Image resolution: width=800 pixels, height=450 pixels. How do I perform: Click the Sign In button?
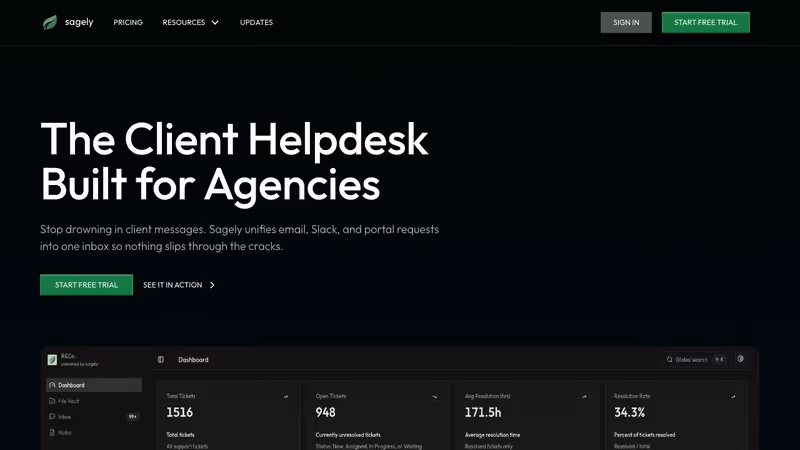coord(626,22)
